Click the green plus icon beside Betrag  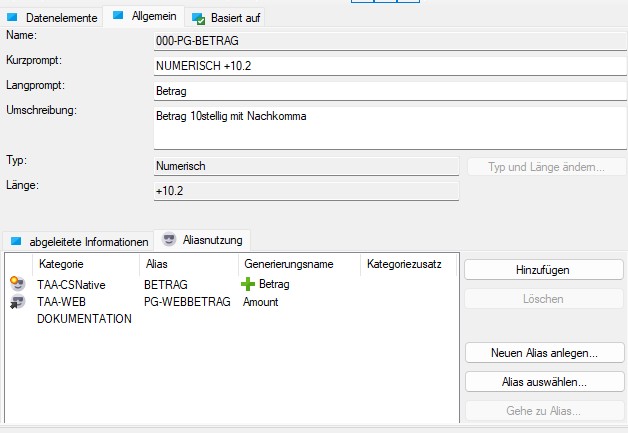tap(248, 285)
